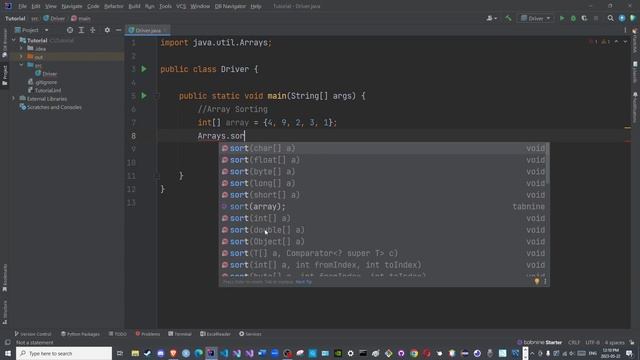Open the Refactor menu
This screenshot has width=640, height=360.
[x=113, y=6]
